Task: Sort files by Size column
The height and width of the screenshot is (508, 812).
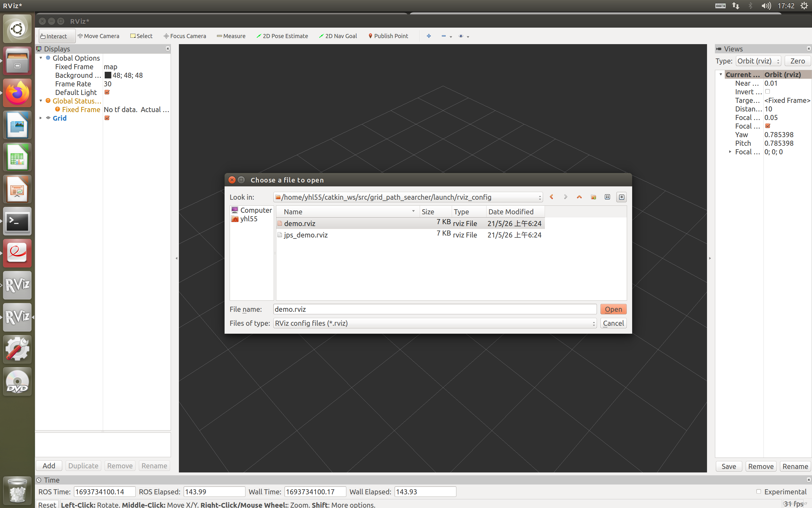Action: 435,212
